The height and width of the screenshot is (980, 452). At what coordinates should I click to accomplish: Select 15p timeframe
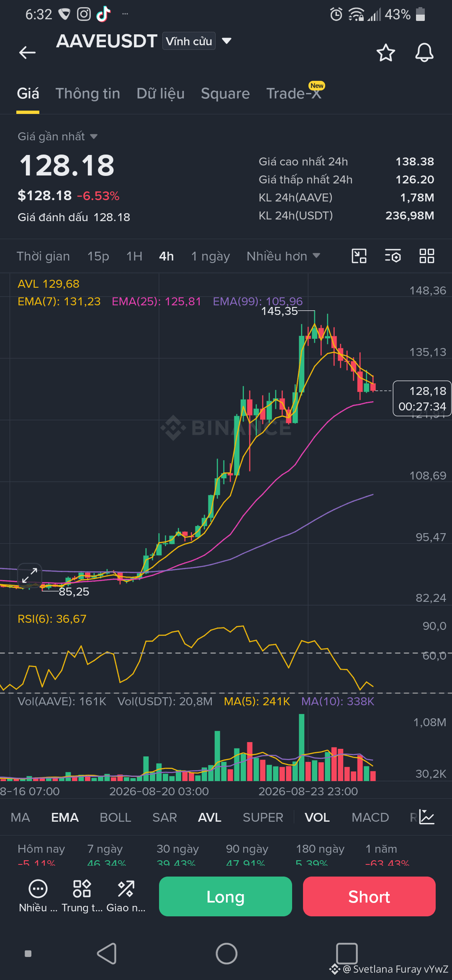[x=98, y=256]
